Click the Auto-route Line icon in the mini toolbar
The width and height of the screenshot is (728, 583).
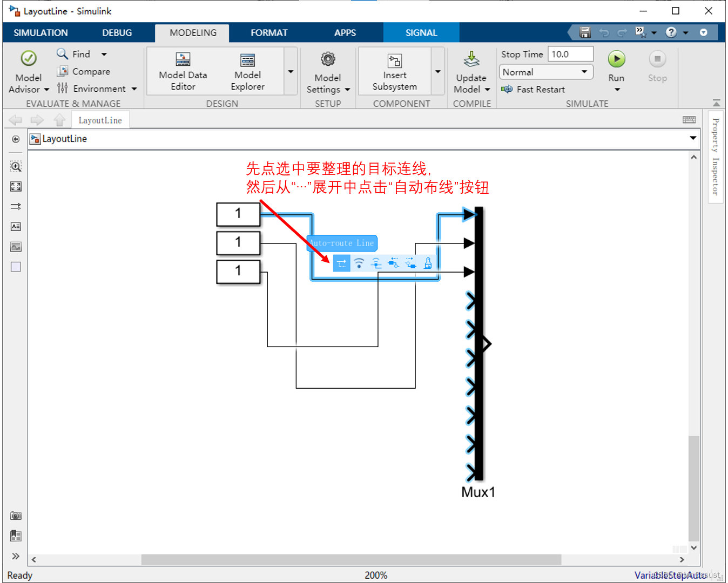[x=341, y=263]
